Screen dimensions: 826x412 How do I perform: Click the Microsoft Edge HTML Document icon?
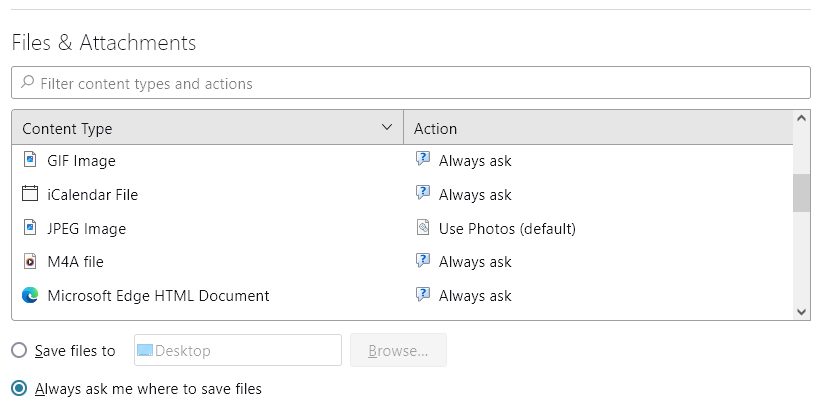pos(30,296)
